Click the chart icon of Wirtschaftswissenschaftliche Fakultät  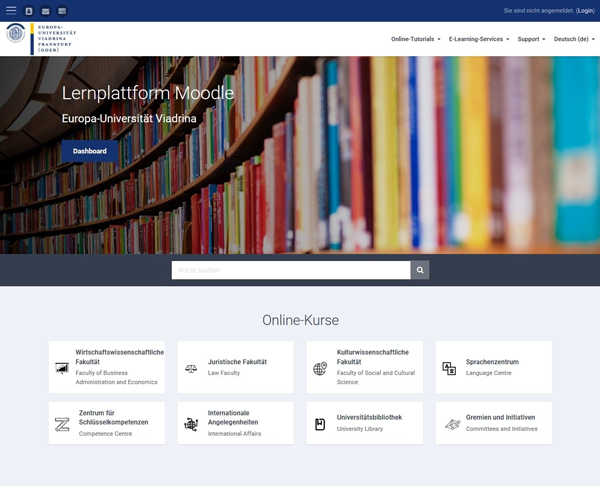(x=62, y=368)
